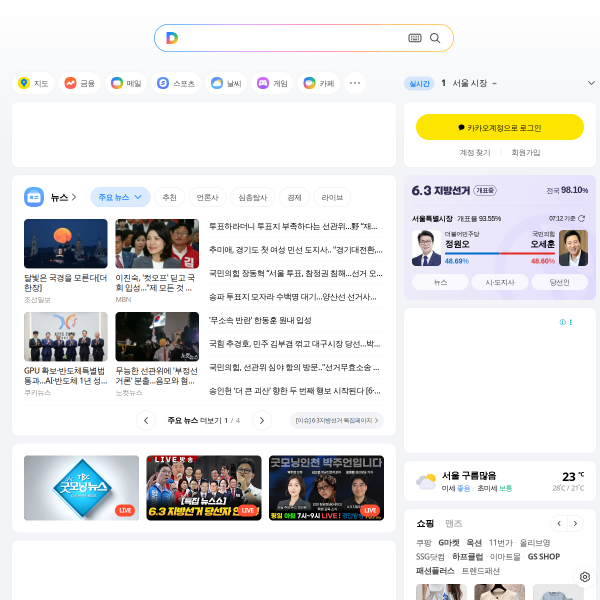Open 게임 game shortcut icon

coord(263,83)
